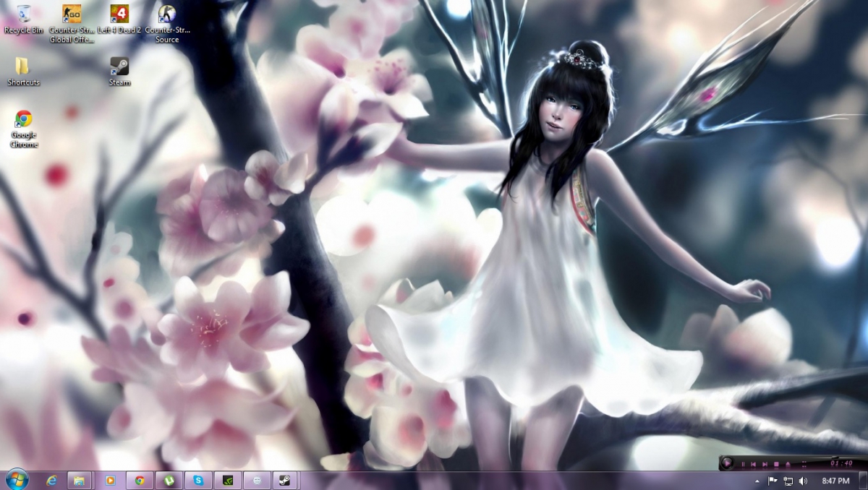The height and width of the screenshot is (490, 868).
Task: Stop playback in the media toolbar
Action: 776,464
